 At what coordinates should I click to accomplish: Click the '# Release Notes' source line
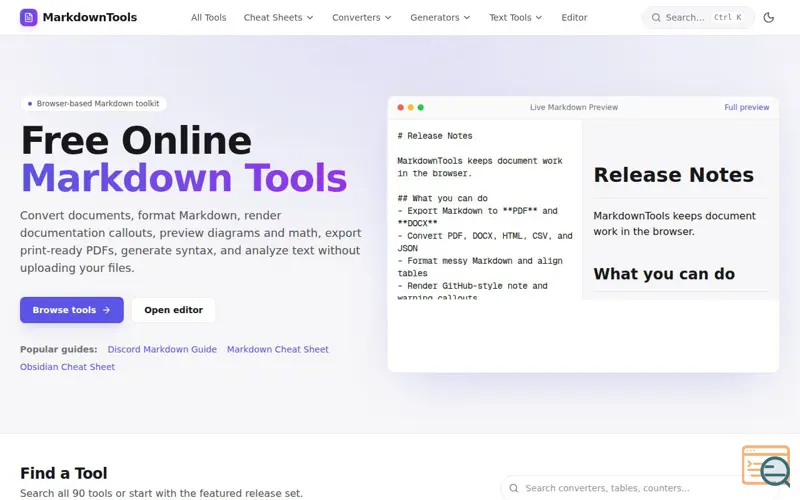coord(435,136)
